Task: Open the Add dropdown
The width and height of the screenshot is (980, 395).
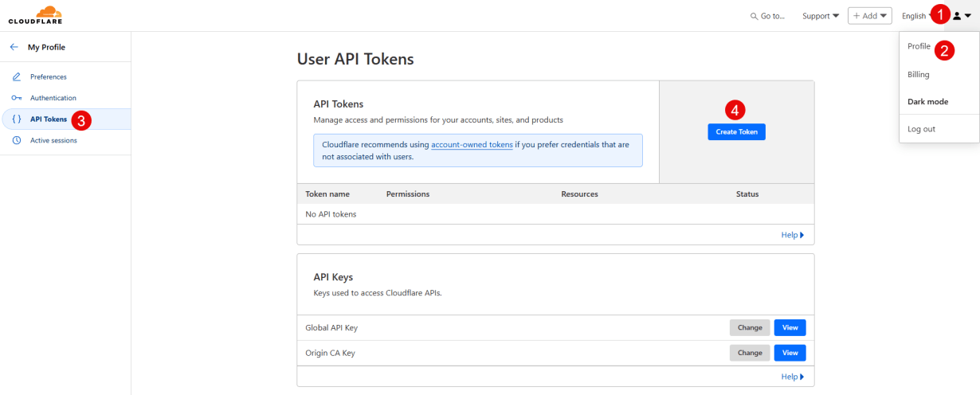Action: tap(869, 16)
